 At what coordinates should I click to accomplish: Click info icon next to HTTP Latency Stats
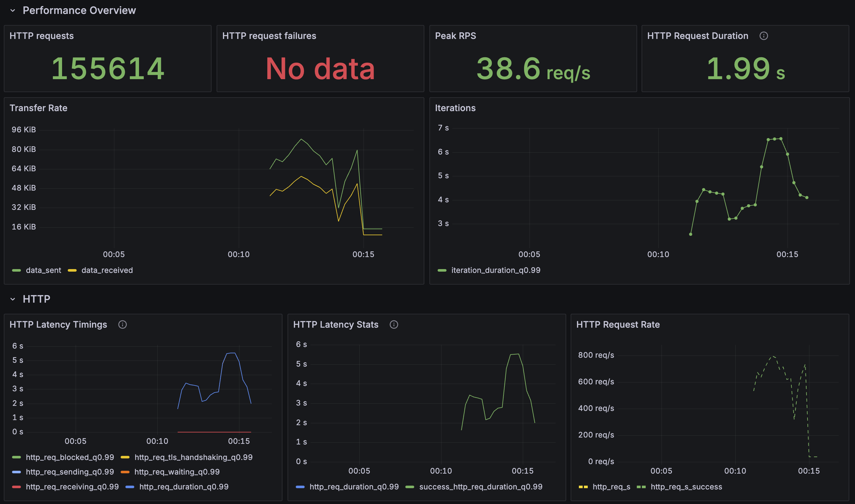[394, 325]
